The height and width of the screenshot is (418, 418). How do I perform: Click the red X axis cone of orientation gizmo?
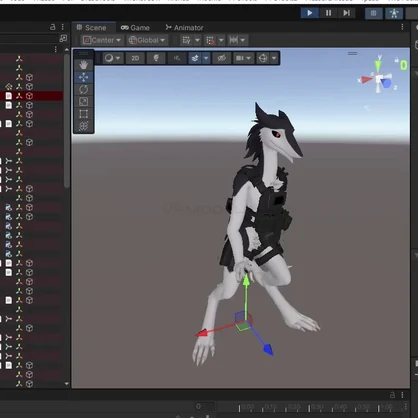[366, 80]
